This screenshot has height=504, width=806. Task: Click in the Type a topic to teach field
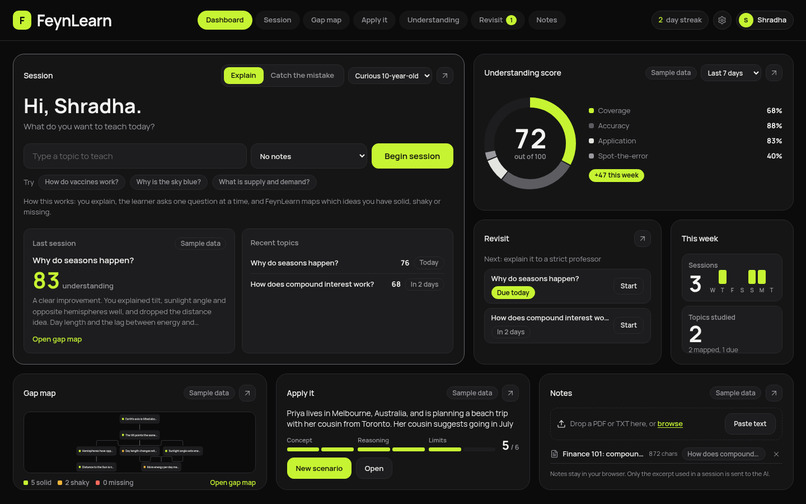pyautogui.click(x=135, y=156)
